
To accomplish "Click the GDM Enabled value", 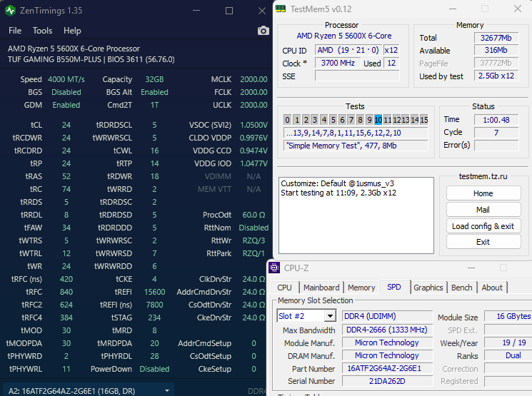I will coord(66,105).
